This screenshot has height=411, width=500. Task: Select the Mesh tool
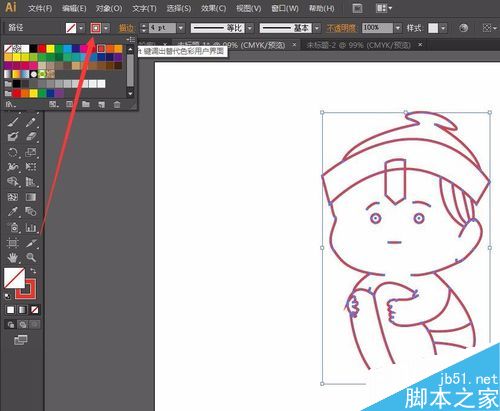click(x=13, y=197)
